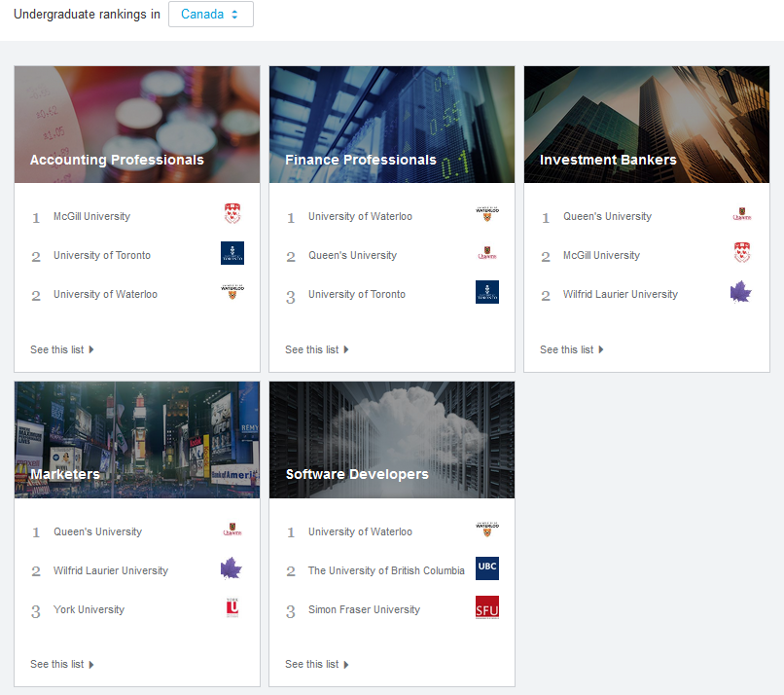Open See this list for Finance Professionals

point(317,349)
